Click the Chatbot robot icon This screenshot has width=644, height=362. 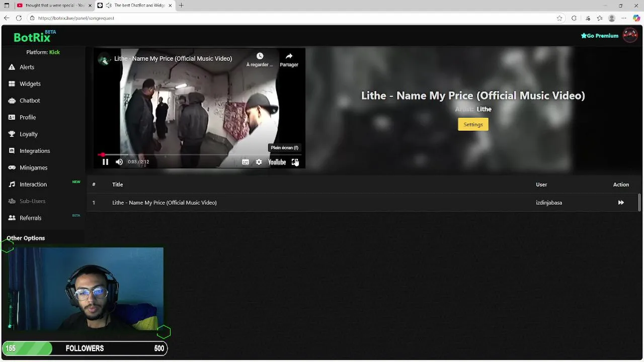12,101
